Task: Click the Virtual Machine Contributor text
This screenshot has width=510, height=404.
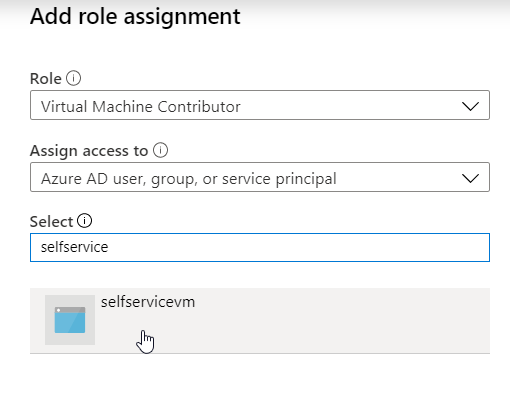Action: 140,107
